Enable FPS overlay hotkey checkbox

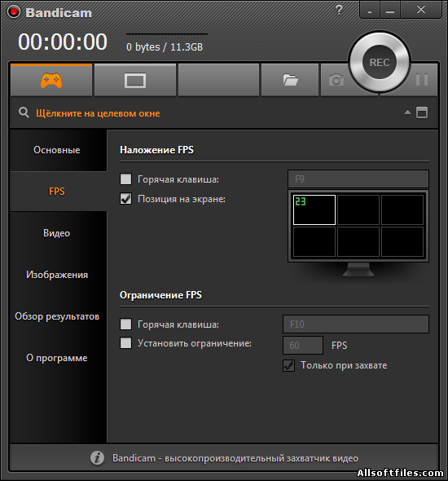(x=125, y=179)
